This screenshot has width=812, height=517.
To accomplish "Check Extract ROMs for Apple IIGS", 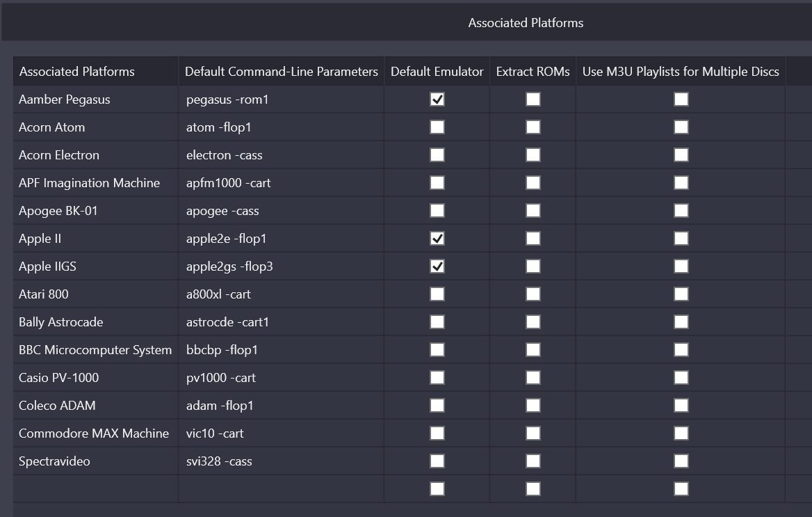I will click(533, 267).
